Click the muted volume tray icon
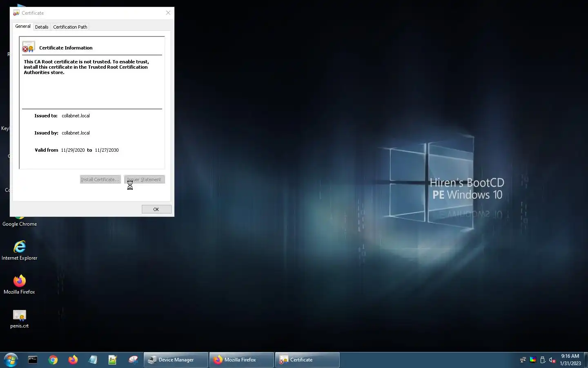The width and height of the screenshot is (588, 368). [x=552, y=360]
